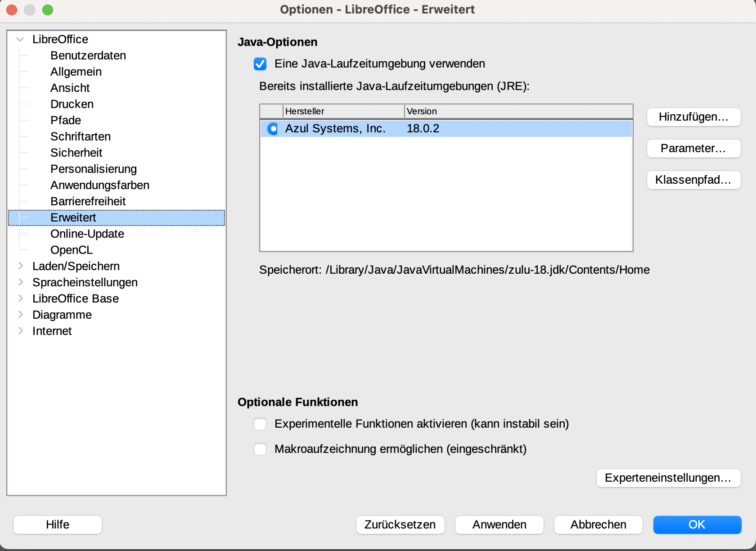Viewport: 756px width, 551px height.
Task: Expand the LibreOffice Base tree node
Action: pos(20,298)
